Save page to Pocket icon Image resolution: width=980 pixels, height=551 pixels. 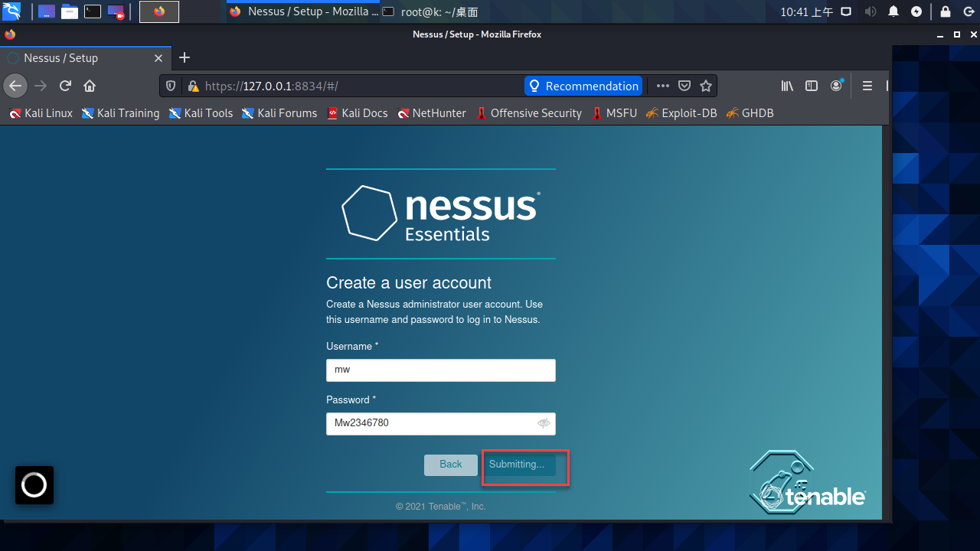(685, 86)
